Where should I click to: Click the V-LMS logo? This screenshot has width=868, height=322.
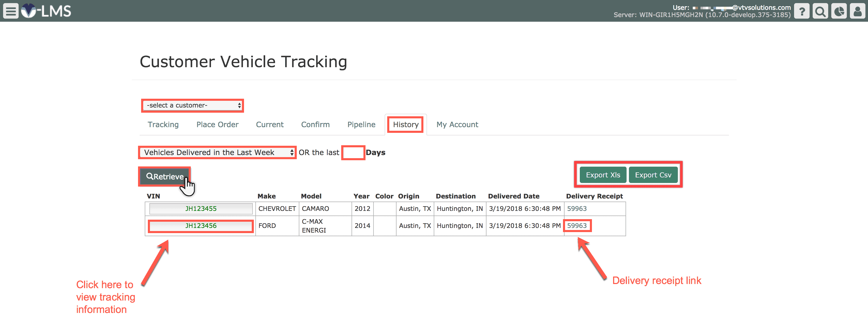coord(46,11)
